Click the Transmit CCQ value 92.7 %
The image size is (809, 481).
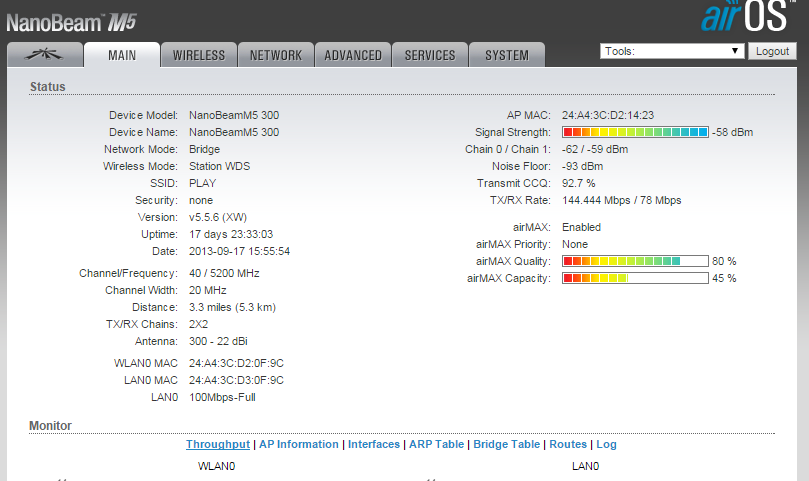pos(578,183)
